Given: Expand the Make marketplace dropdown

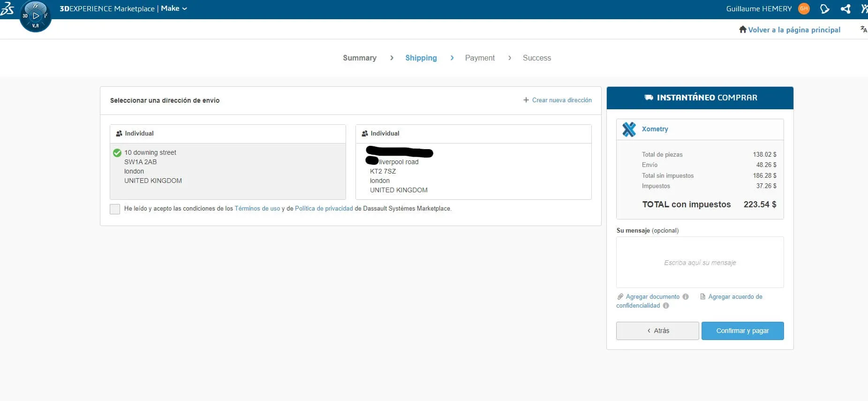Looking at the screenshot, I should [174, 8].
